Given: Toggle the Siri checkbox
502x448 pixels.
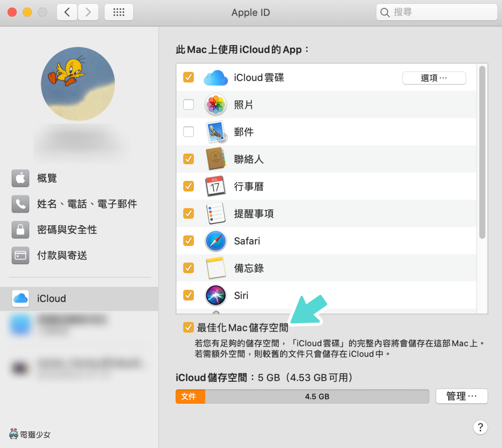Looking at the screenshot, I should coord(189,295).
